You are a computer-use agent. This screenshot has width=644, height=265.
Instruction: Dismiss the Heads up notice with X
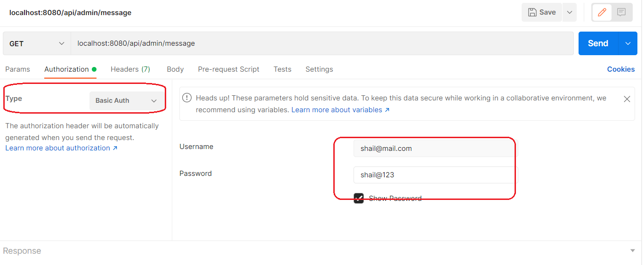pyautogui.click(x=627, y=99)
